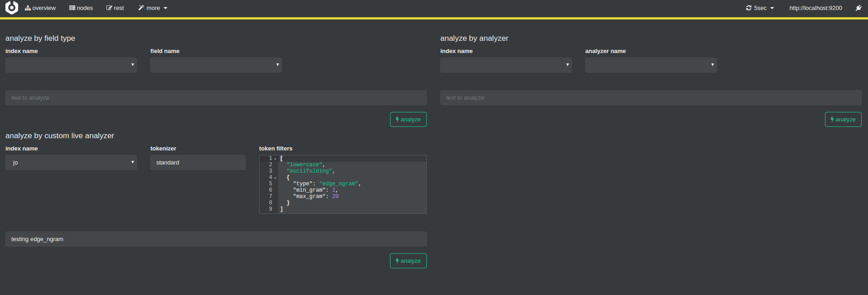Open the index dropdown showing "jo"
The width and height of the screenshot is (868, 295).
pyautogui.click(x=71, y=162)
